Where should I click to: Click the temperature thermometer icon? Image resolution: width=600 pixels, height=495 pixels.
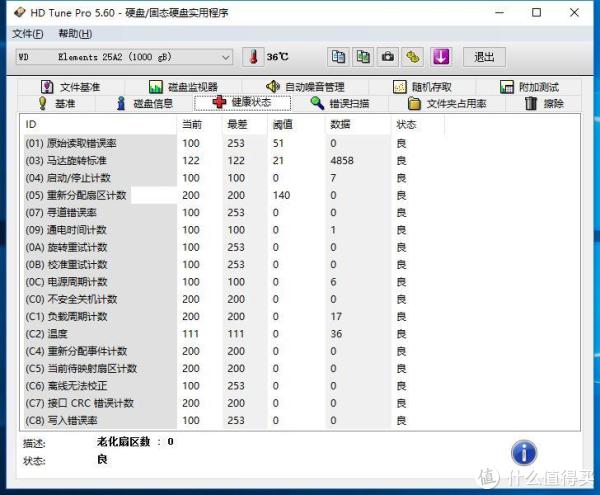(253, 57)
